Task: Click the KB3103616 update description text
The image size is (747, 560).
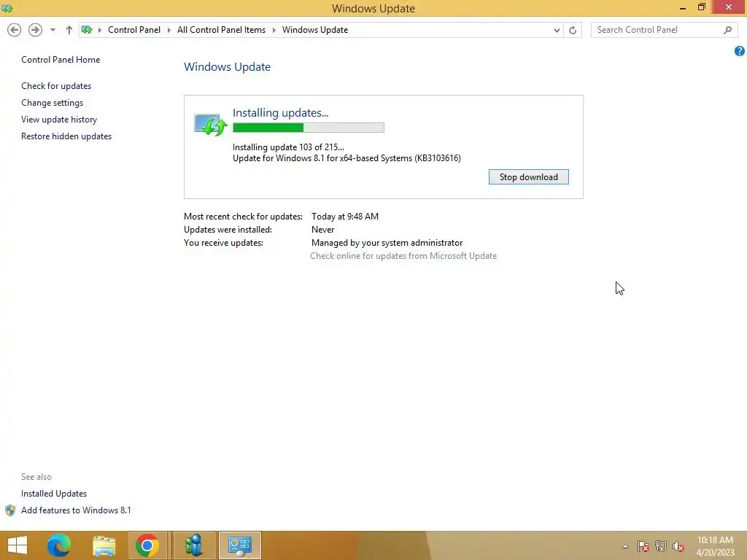Action: pos(347,158)
